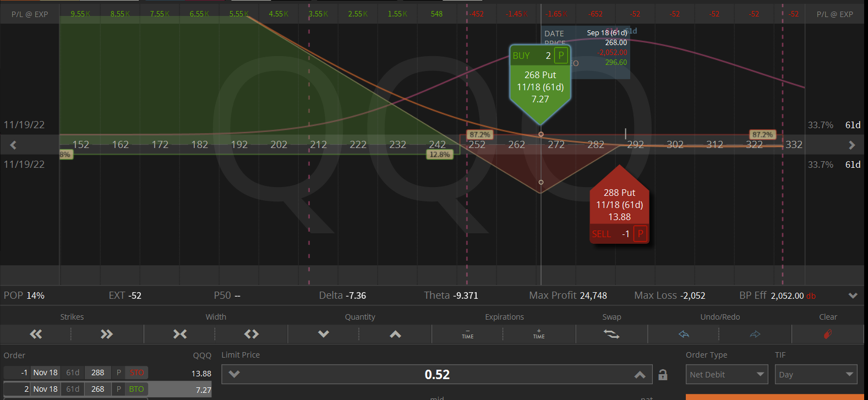Toggle P type on the 288 order row
This screenshot has width=868, height=400.
click(x=118, y=372)
